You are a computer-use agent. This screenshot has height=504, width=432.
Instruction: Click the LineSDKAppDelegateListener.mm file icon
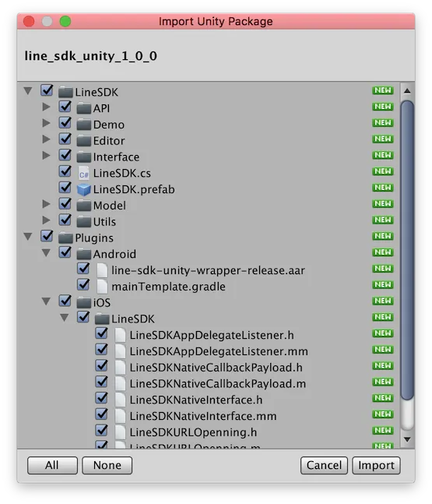[x=121, y=351]
